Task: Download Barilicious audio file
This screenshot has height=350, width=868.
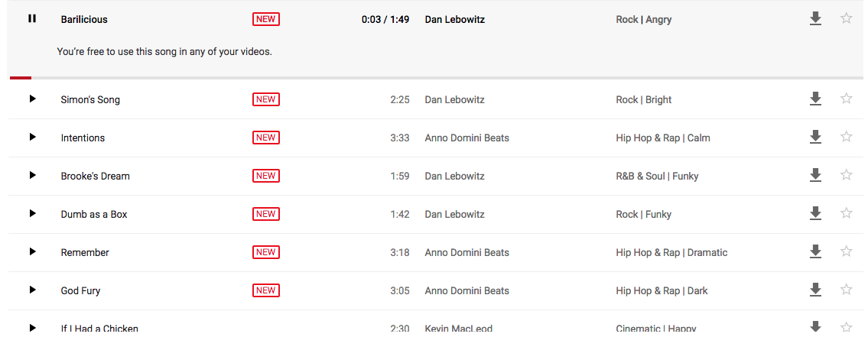Action: pyautogui.click(x=815, y=19)
